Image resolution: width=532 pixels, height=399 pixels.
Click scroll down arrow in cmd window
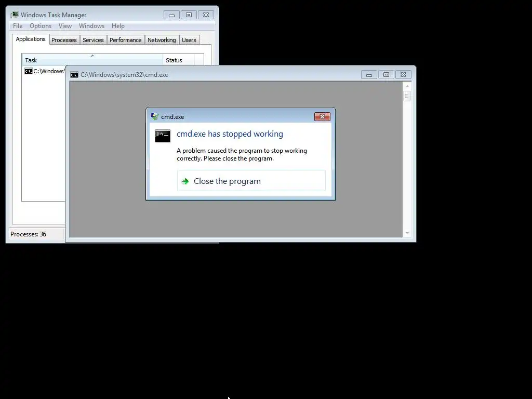pos(407,233)
